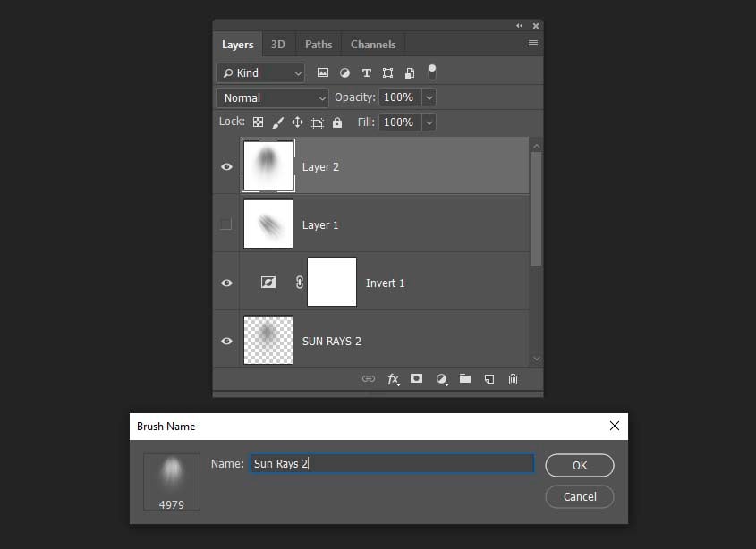Image resolution: width=756 pixels, height=549 pixels.
Task: Filter layers by adjustment layer icon
Action: 344,73
